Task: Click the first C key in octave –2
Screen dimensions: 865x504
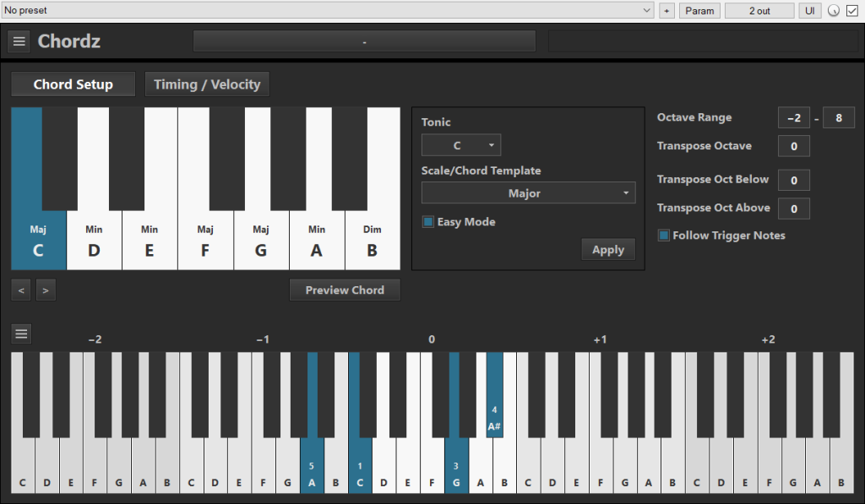Action: (x=23, y=466)
